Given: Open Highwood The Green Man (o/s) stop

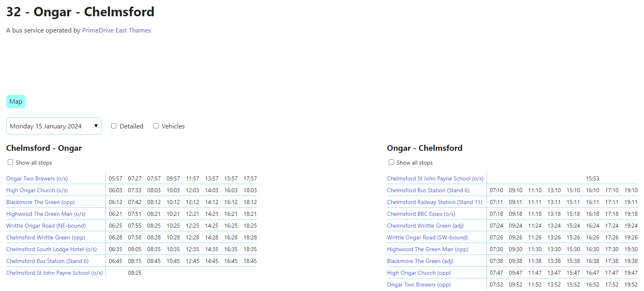Looking at the screenshot, I should coord(46,214).
